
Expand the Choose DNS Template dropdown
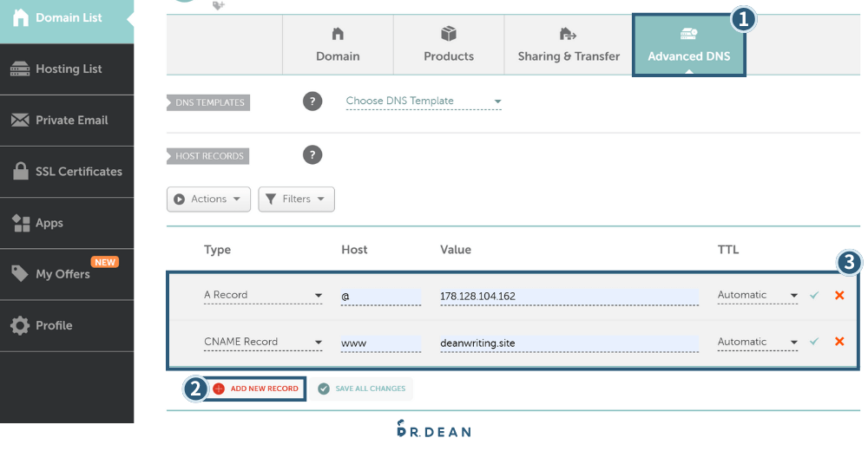click(x=424, y=101)
